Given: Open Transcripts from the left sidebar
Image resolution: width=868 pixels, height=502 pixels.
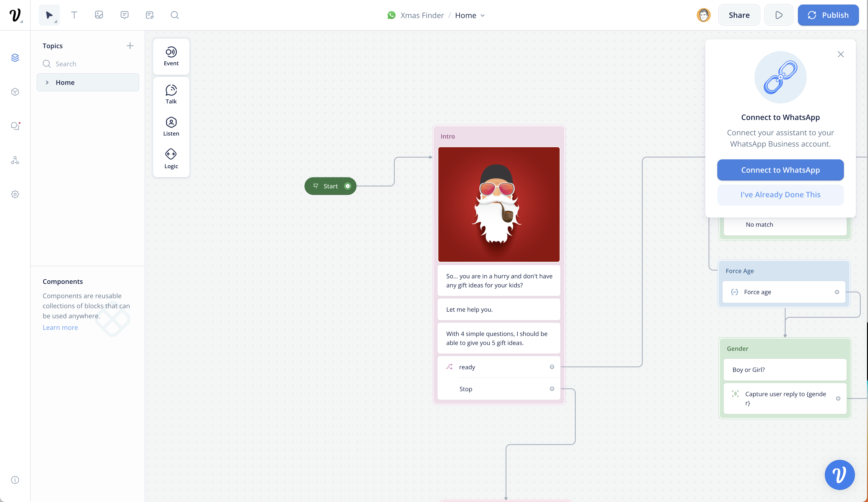Looking at the screenshot, I should (x=15, y=126).
